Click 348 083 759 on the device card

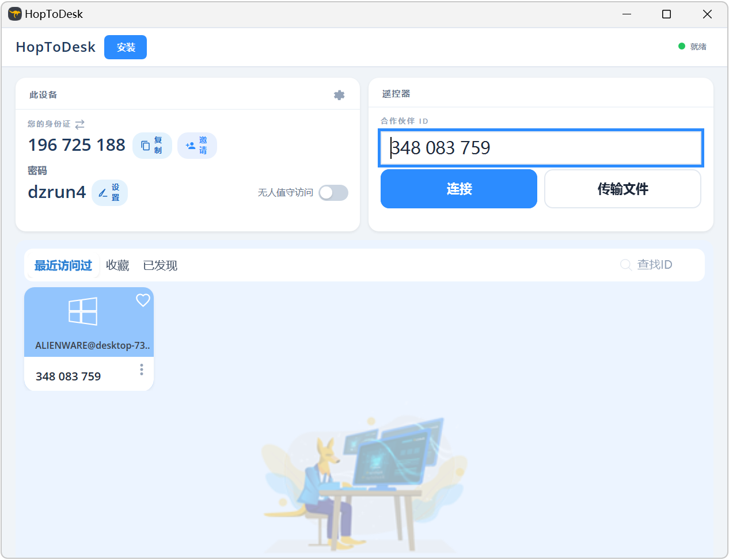pos(68,376)
